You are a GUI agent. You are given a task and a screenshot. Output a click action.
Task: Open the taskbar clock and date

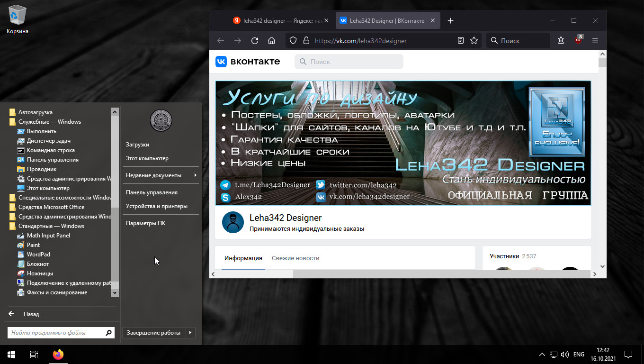603,354
